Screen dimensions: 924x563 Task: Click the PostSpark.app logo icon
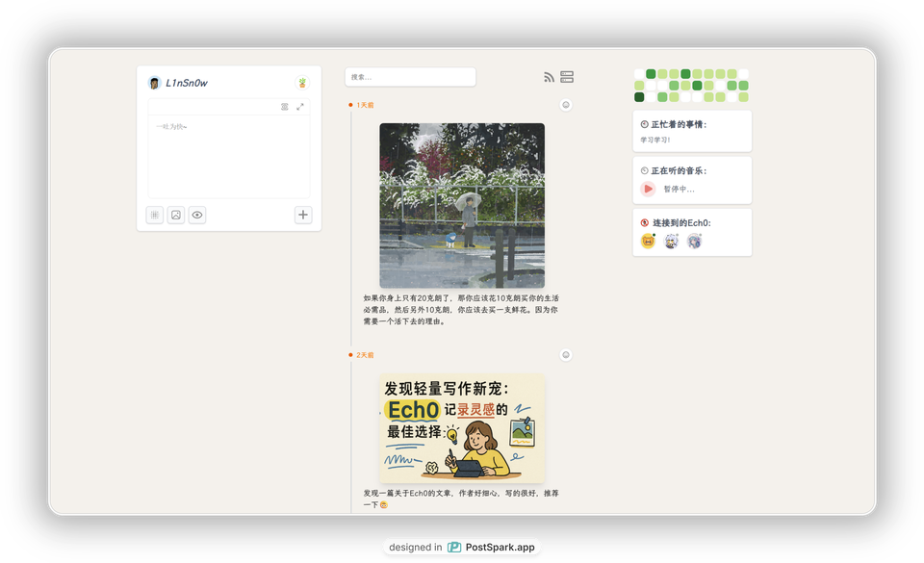pyautogui.click(x=454, y=547)
